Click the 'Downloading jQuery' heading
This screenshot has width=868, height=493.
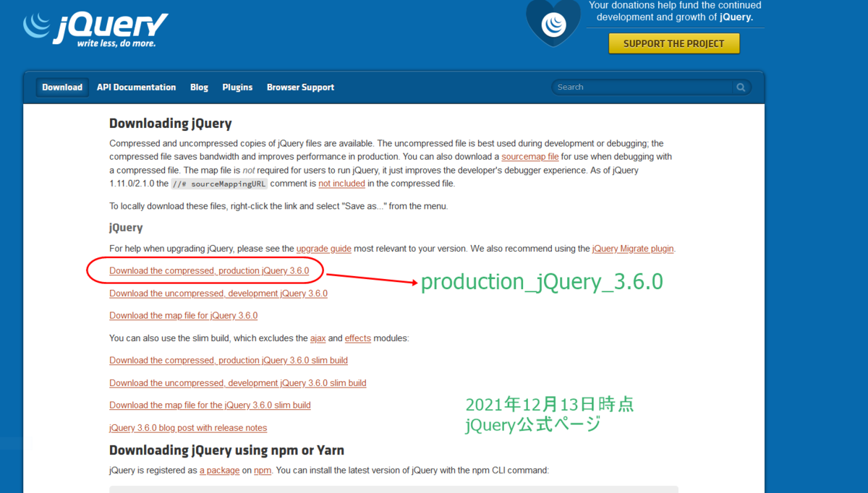coord(171,124)
